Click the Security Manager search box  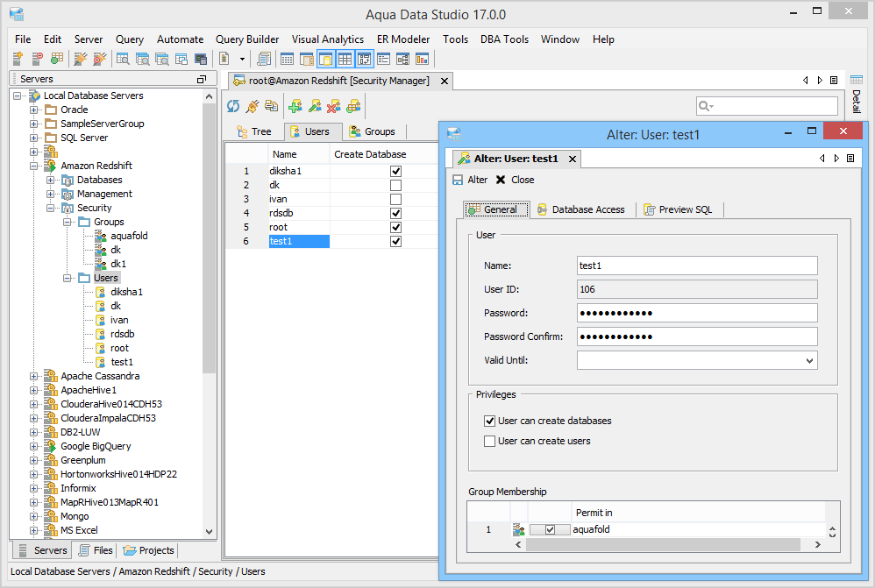coord(767,106)
